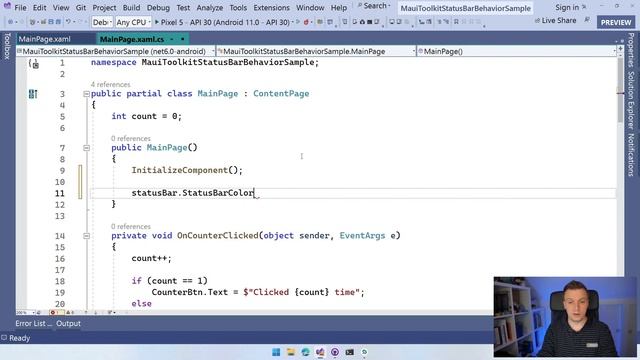Click the 'Ready' status bar text
640x360 pixels.
click(20, 338)
